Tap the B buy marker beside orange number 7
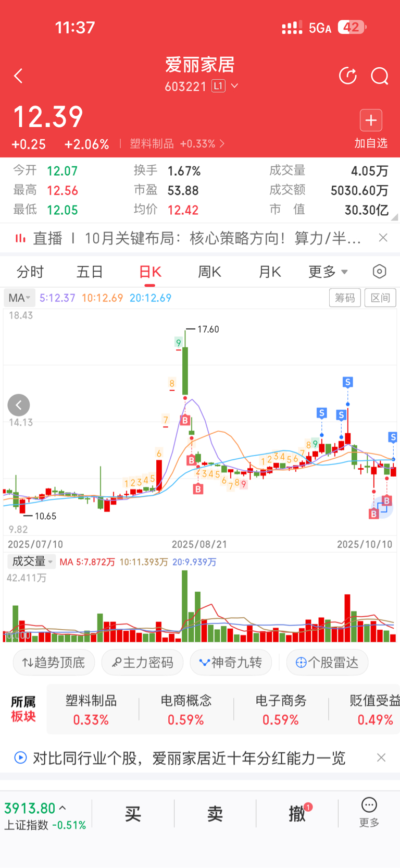Screen dimensions: 400x868 (x=185, y=420)
